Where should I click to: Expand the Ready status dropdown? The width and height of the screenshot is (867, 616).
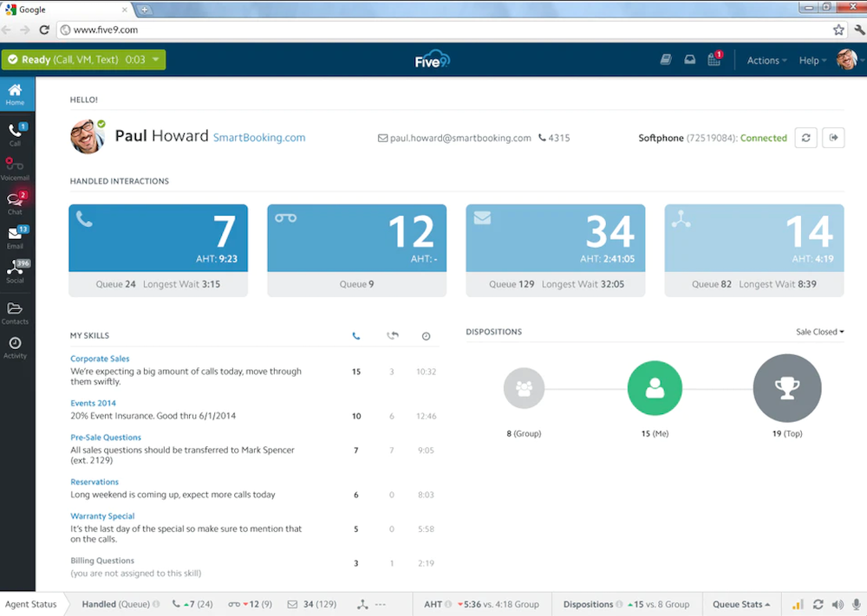(155, 60)
